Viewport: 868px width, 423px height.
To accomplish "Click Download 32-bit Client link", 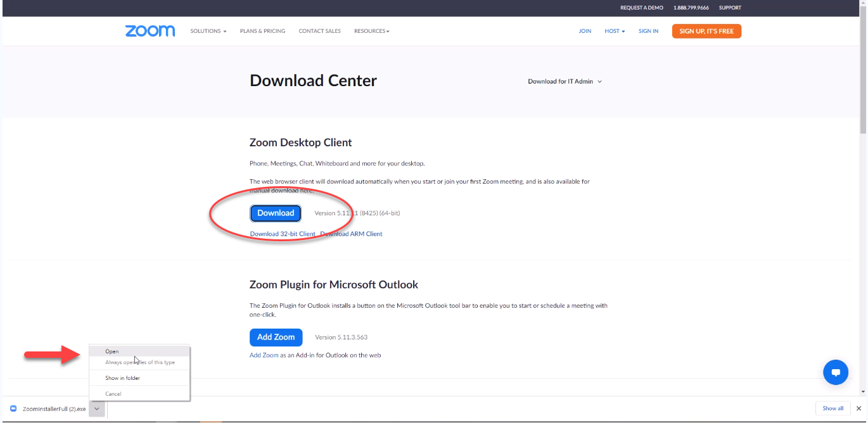I will (283, 234).
